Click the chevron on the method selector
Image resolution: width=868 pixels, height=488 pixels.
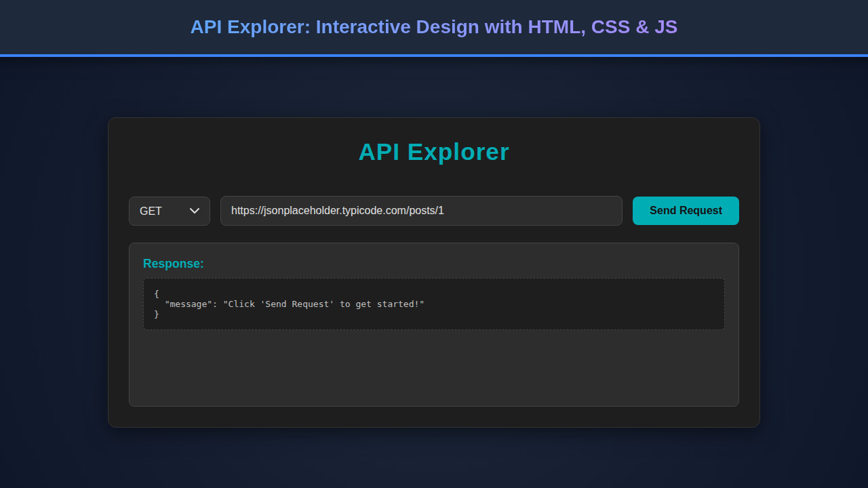(193, 211)
